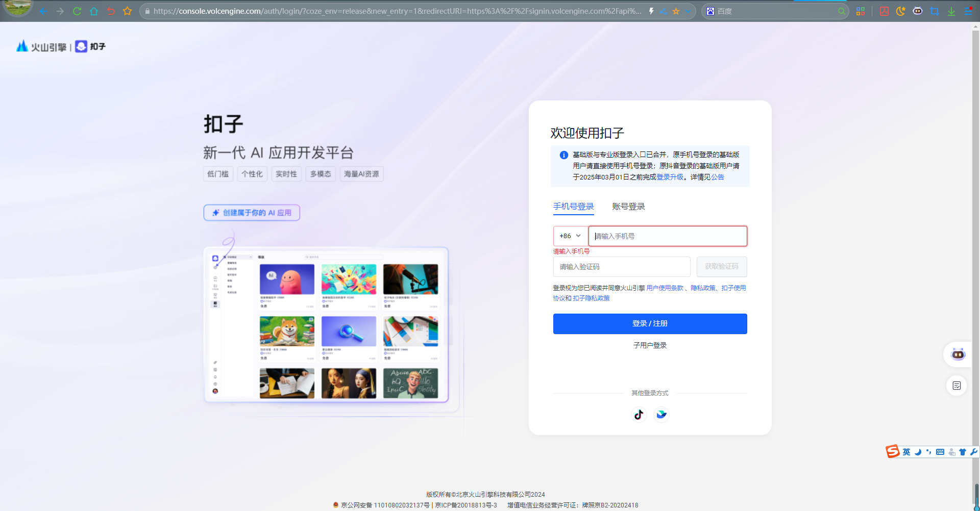Open the feedback survey floating icon
The image size is (980, 511).
pyautogui.click(x=957, y=386)
